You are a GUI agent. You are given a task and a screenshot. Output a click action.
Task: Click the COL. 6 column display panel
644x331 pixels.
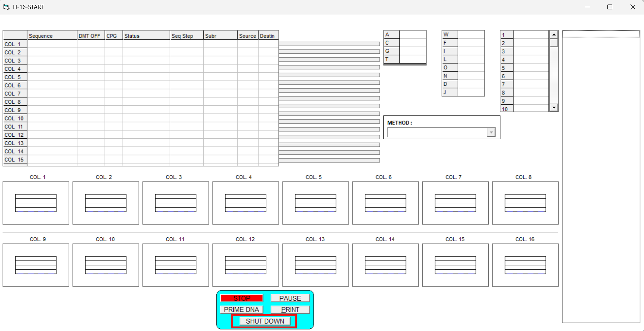click(x=385, y=203)
